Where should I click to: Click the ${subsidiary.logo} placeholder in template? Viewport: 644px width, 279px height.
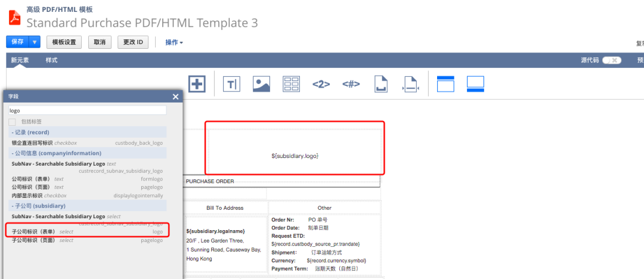tap(295, 156)
